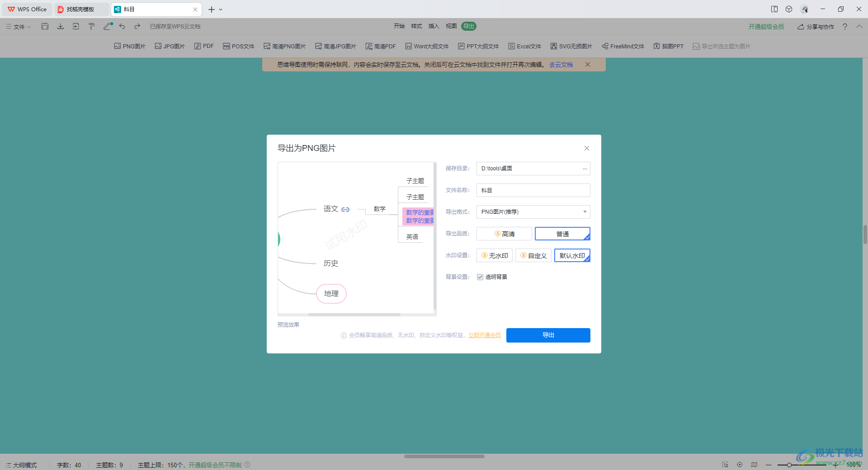Open the 插入 ribbon tab
Image resolution: width=868 pixels, height=470 pixels.
point(434,26)
